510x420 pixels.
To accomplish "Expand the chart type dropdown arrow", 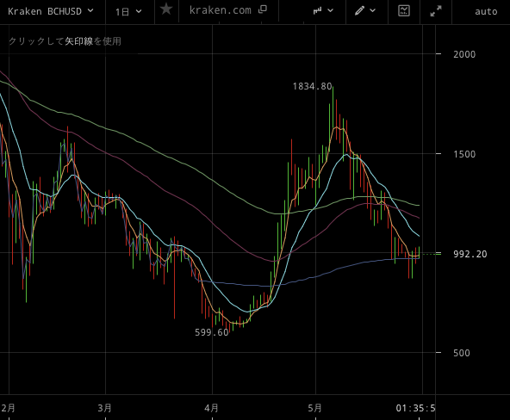I will [x=331, y=10].
